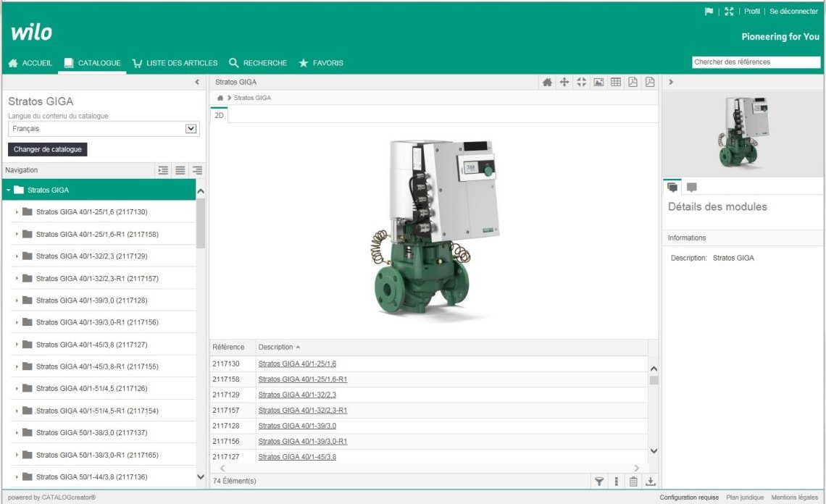This screenshot has height=504, width=826.
Task: Click the pump thumbnail in the right panel
Action: tap(743, 133)
